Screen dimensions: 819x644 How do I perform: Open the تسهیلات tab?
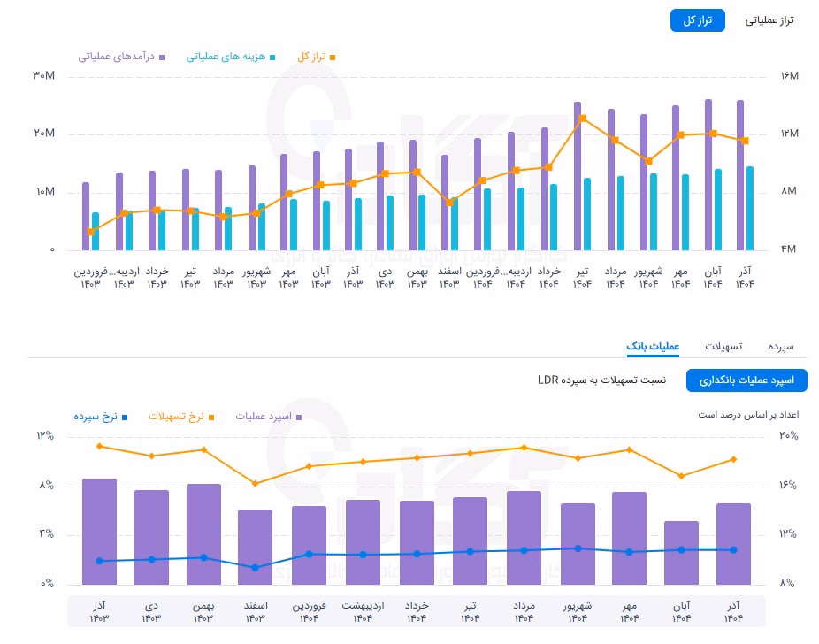(723, 346)
